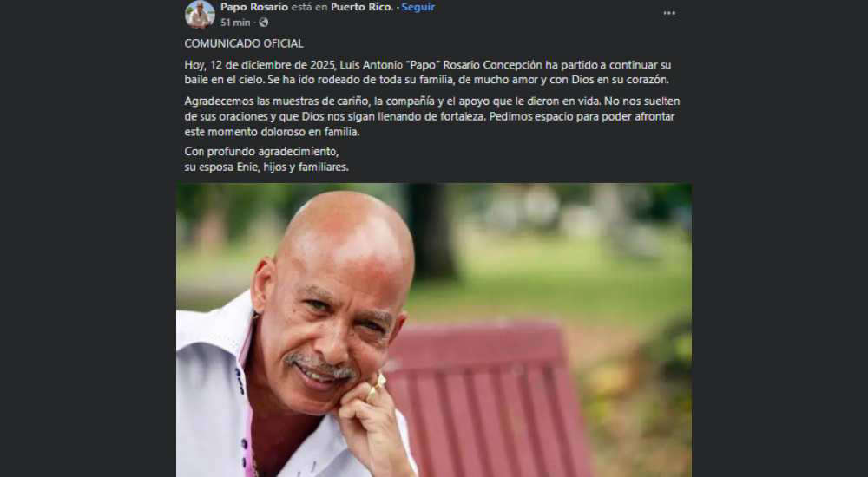868x477 pixels.
Task: Follow the page with Seguir
Action: point(418,7)
